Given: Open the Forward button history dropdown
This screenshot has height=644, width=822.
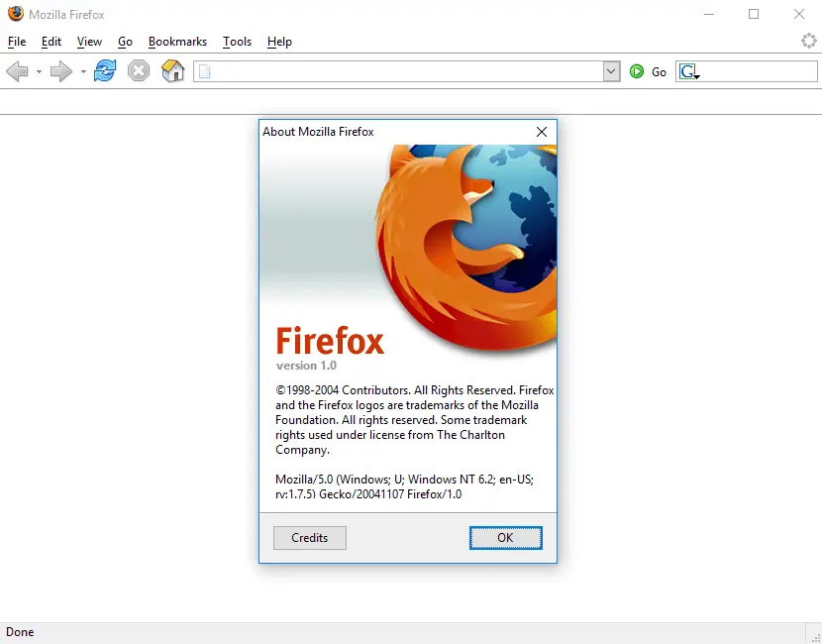Looking at the screenshot, I should [83, 73].
